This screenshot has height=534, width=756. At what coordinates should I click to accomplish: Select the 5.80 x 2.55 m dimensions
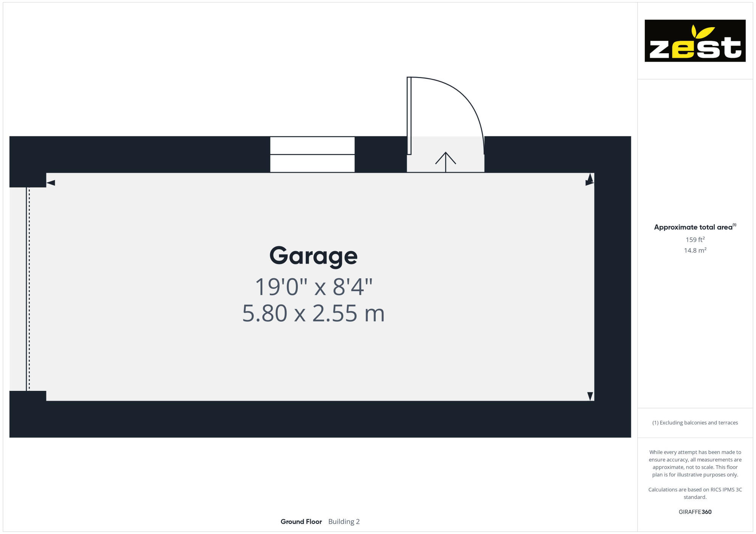coord(313,313)
